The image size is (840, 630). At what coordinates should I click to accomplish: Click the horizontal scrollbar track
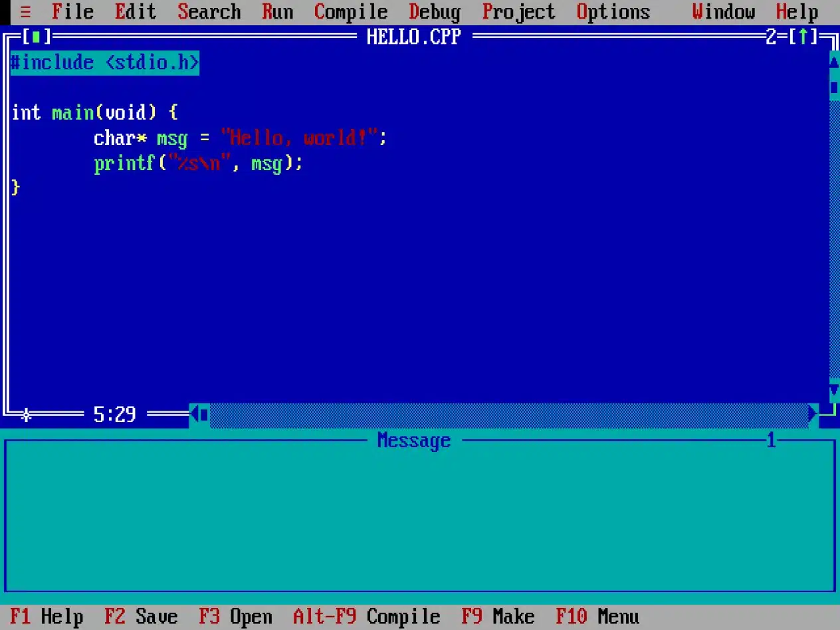pyautogui.click(x=508, y=415)
